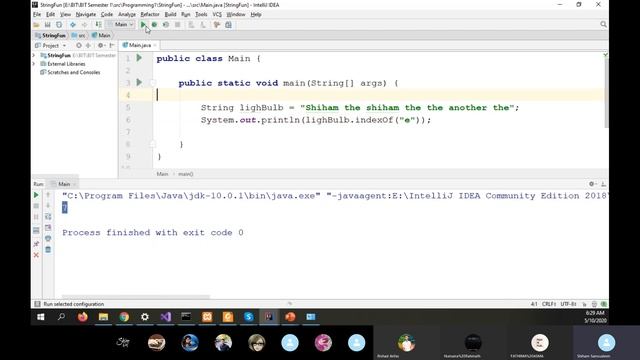
Task: Click the SDK/settings wrench icon in the toolbar
Action: pos(217,24)
